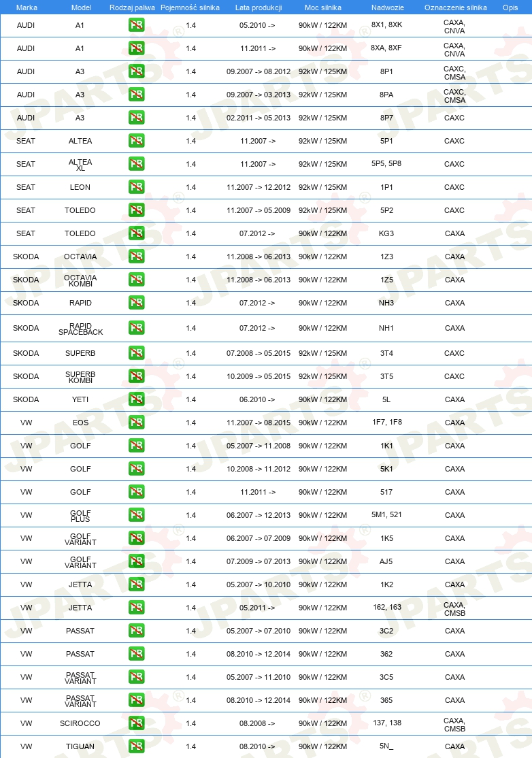Click the Model column header
532x758 pixels.
click(x=81, y=7)
